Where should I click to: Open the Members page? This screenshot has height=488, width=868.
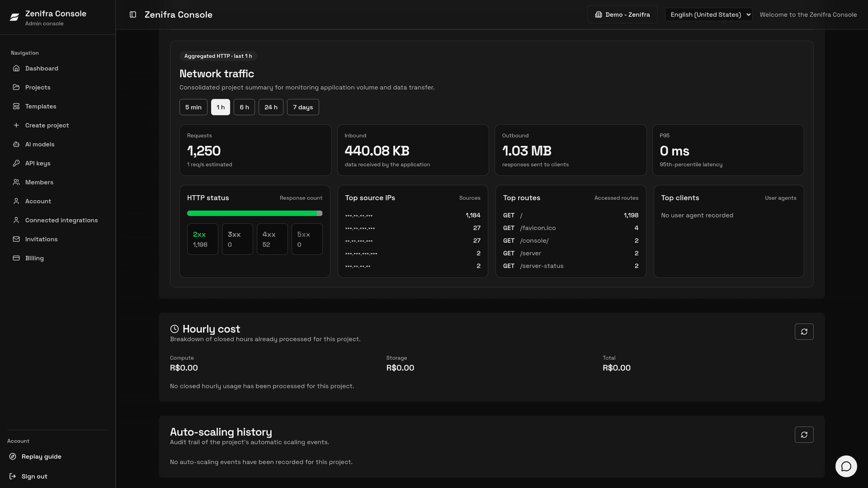[x=57, y=182]
